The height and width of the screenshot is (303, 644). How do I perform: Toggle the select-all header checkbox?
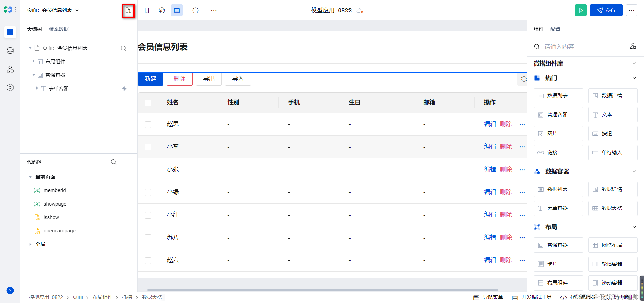148,103
